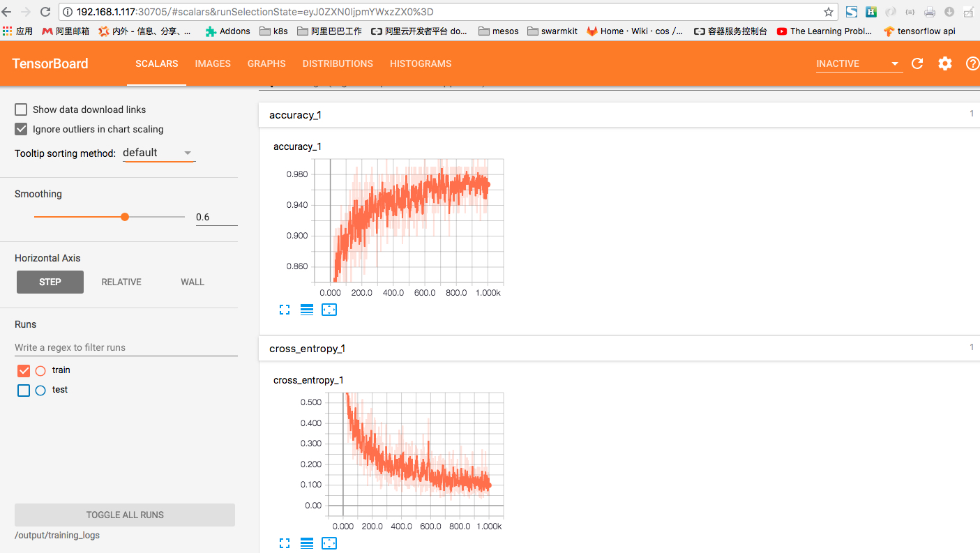
Task: Open the mesos bookmarks folder
Action: [x=499, y=31]
